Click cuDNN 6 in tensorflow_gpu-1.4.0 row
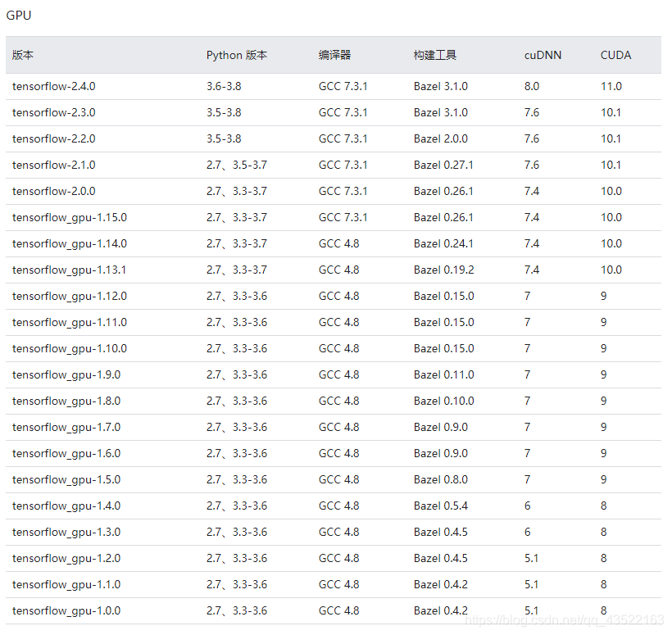The width and height of the screenshot is (672, 635). pos(528,506)
